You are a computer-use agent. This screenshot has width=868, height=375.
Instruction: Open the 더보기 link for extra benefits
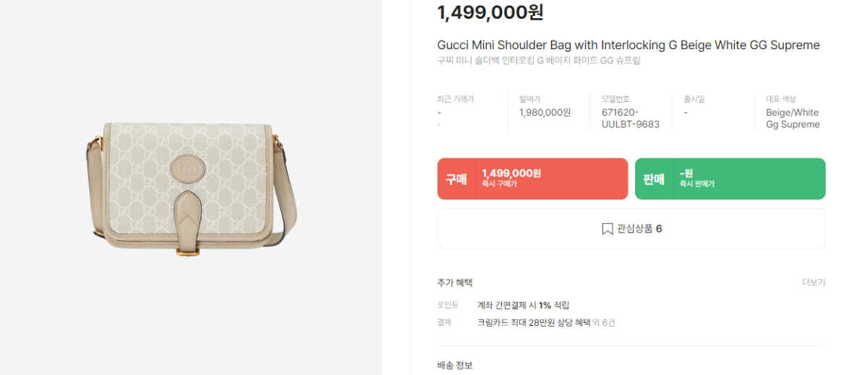[813, 283]
